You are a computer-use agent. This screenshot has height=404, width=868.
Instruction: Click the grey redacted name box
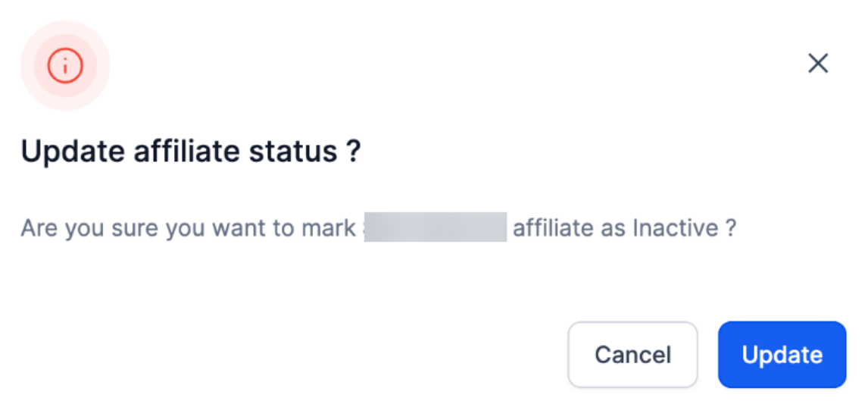[x=435, y=227]
